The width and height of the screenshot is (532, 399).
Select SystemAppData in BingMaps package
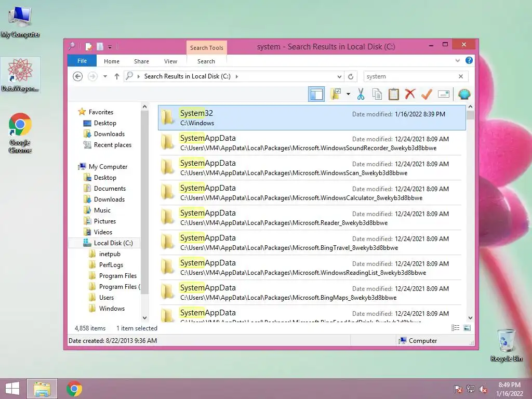[311, 292]
